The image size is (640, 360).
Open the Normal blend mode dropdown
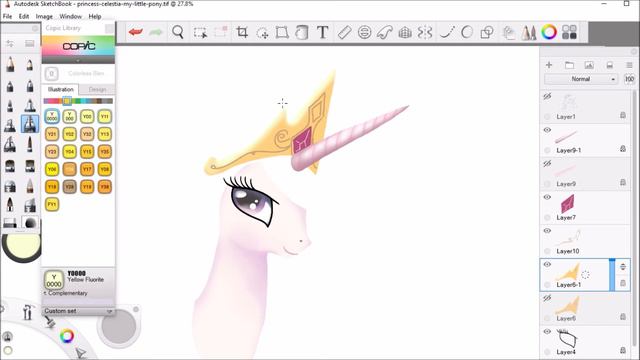click(x=581, y=79)
